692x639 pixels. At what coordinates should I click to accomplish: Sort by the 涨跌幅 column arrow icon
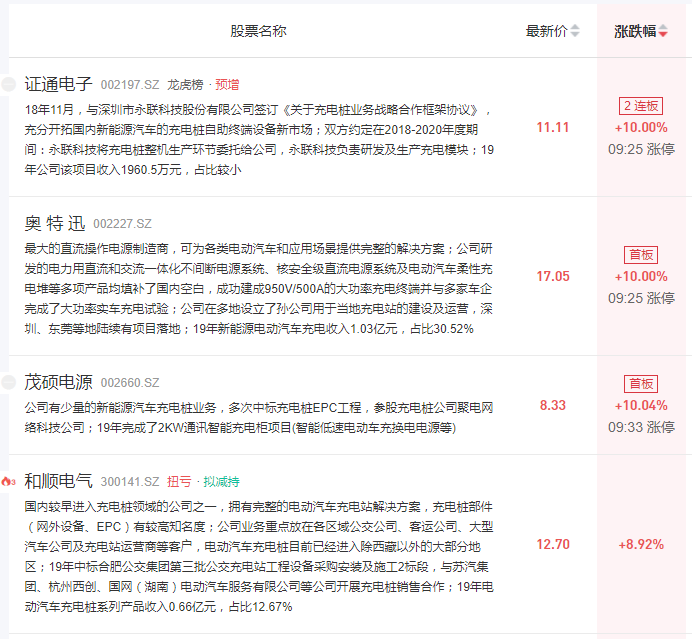(663, 32)
